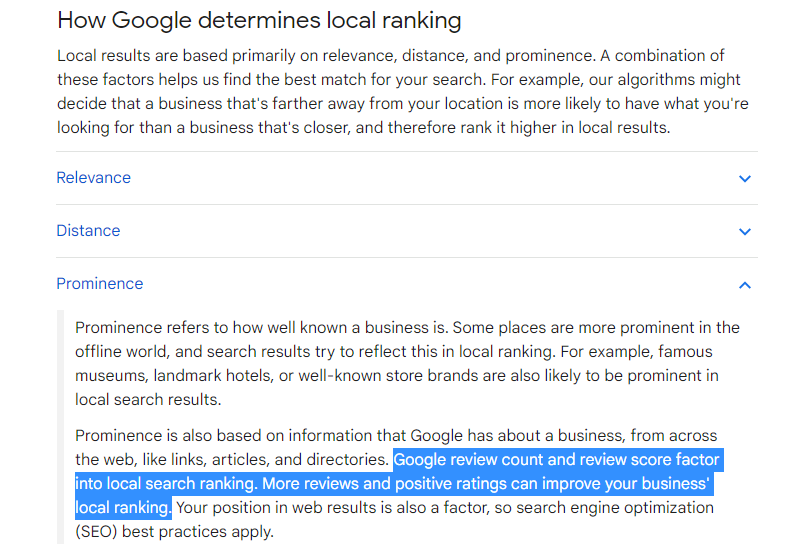This screenshot has height=544, width=811.
Task: Click highlighted line starting "into local search ranking"
Action: pos(392,483)
